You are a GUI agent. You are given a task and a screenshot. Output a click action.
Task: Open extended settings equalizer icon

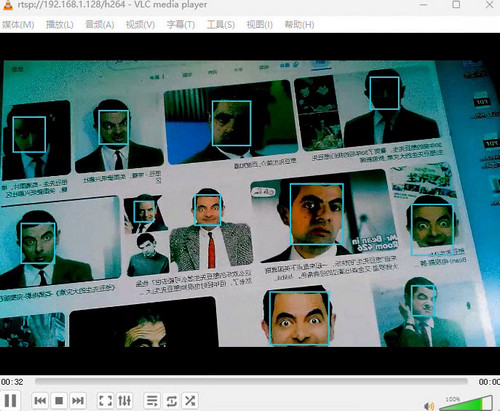tap(124, 400)
